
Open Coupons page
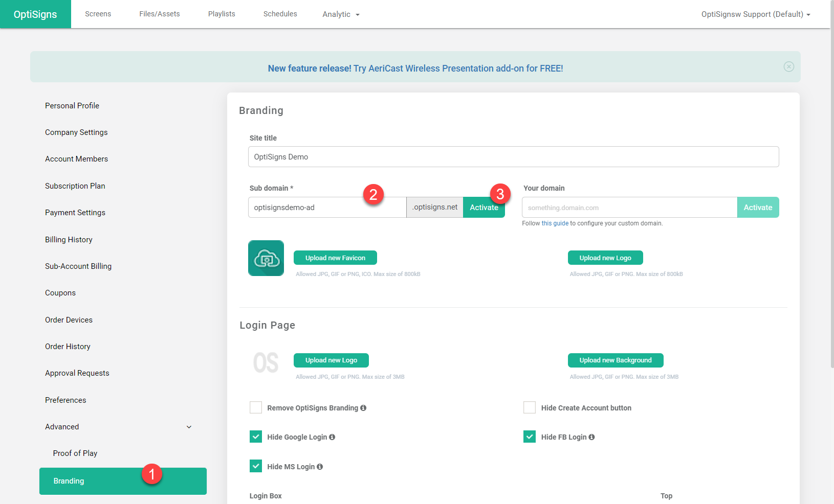tap(60, 293)
